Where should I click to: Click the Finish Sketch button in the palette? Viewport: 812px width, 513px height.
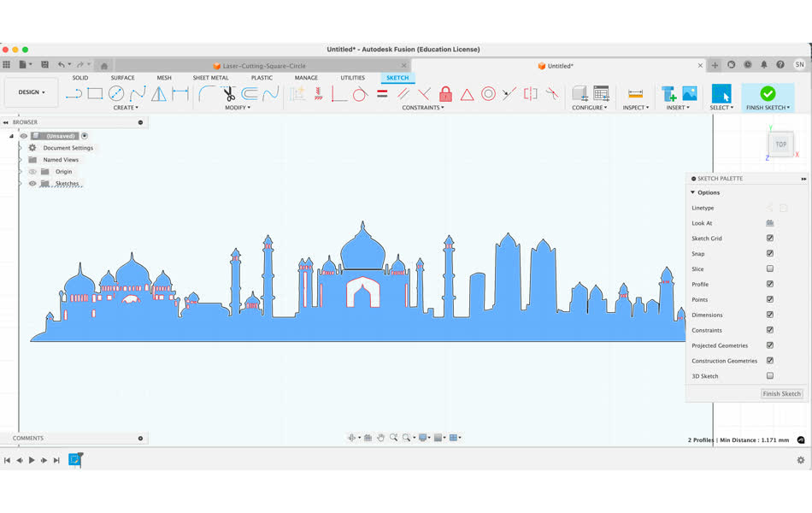pos(780,393)
